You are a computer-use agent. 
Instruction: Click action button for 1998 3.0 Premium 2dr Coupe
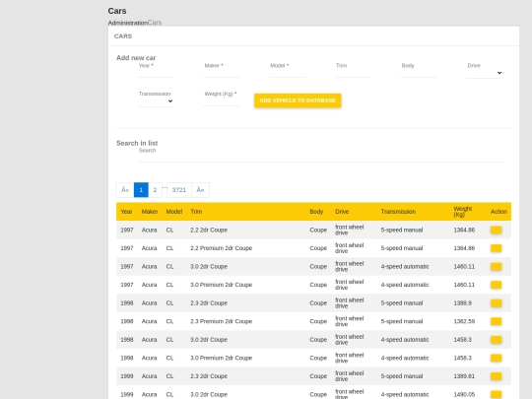pyautogui.click(x=496, y=359)
